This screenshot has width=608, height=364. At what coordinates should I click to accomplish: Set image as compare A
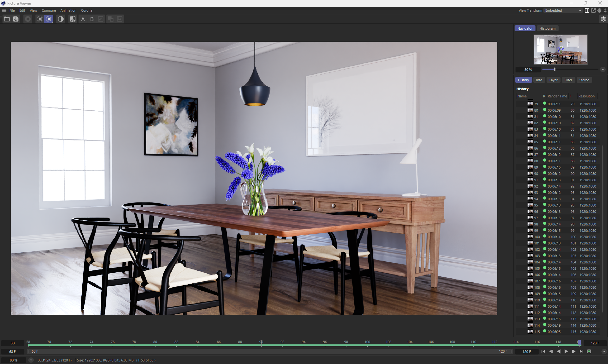[x=83, y=19]
